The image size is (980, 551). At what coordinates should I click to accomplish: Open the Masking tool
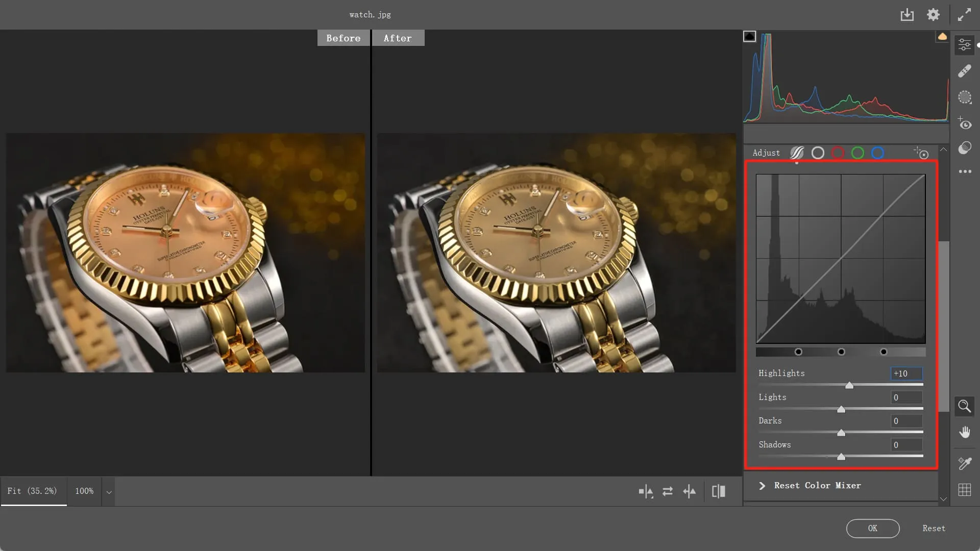pyautogui.click(x=964, y=97)
